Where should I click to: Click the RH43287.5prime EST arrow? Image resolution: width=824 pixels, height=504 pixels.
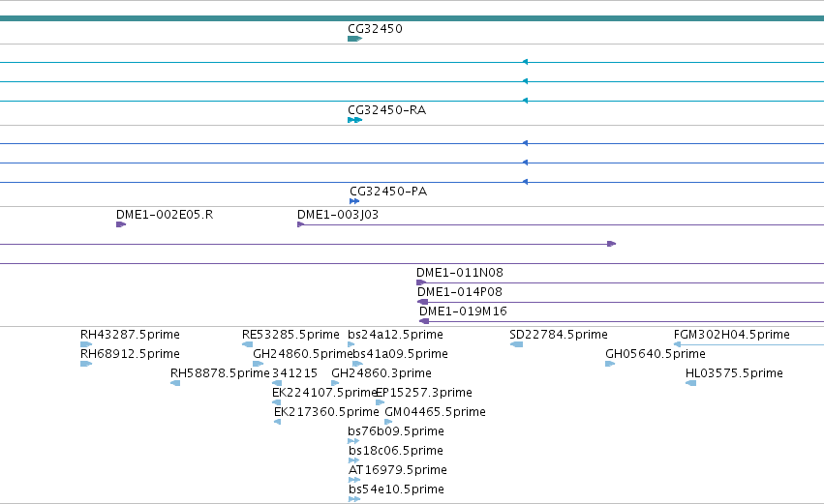pyautogui.click(x=86, y=345)
